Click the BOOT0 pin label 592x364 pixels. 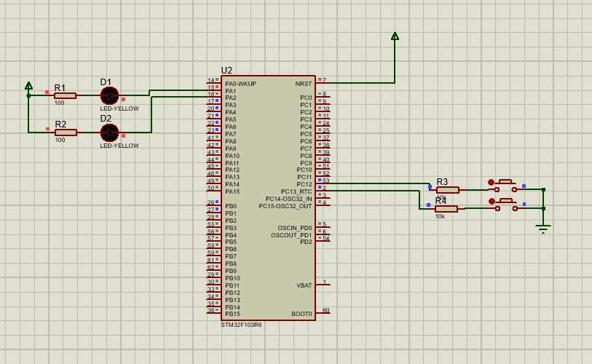(301, 314)
